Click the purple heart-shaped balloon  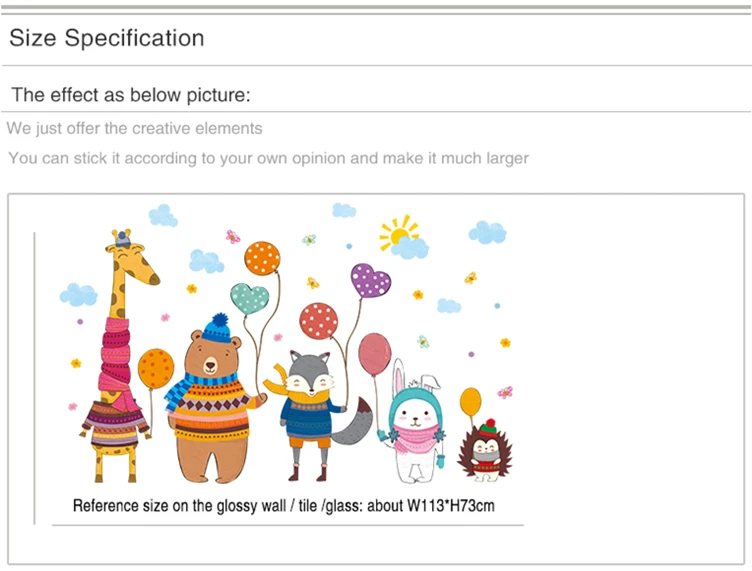coord(370,281)
